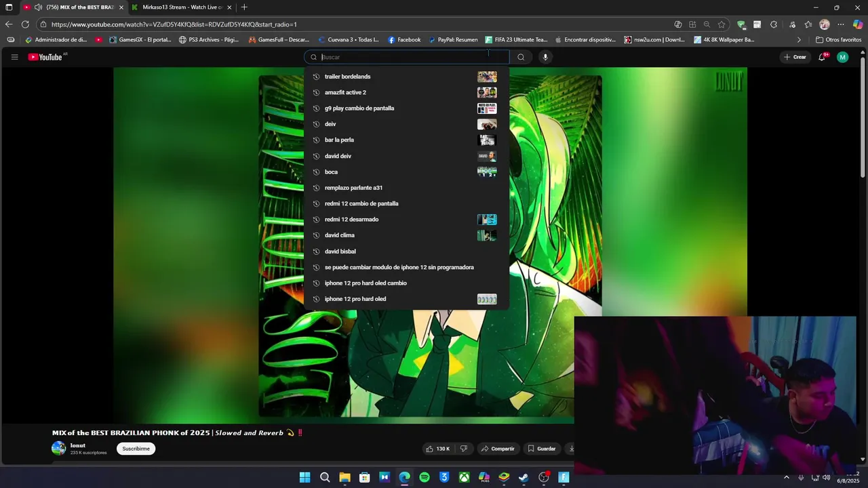Switch to the Mirkaso13 Stream tab
The width and height of the screenshot is (868, 488).
tap(182, 7)
